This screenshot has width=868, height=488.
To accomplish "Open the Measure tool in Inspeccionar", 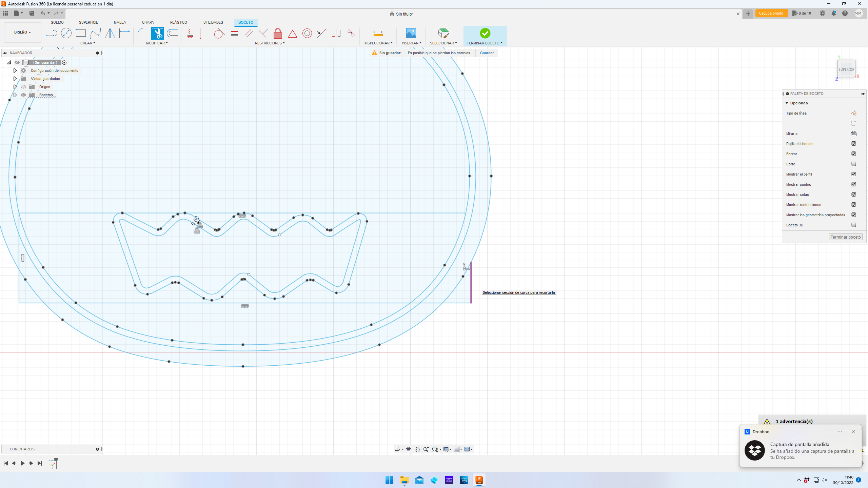I will click(x=378, y=33).
